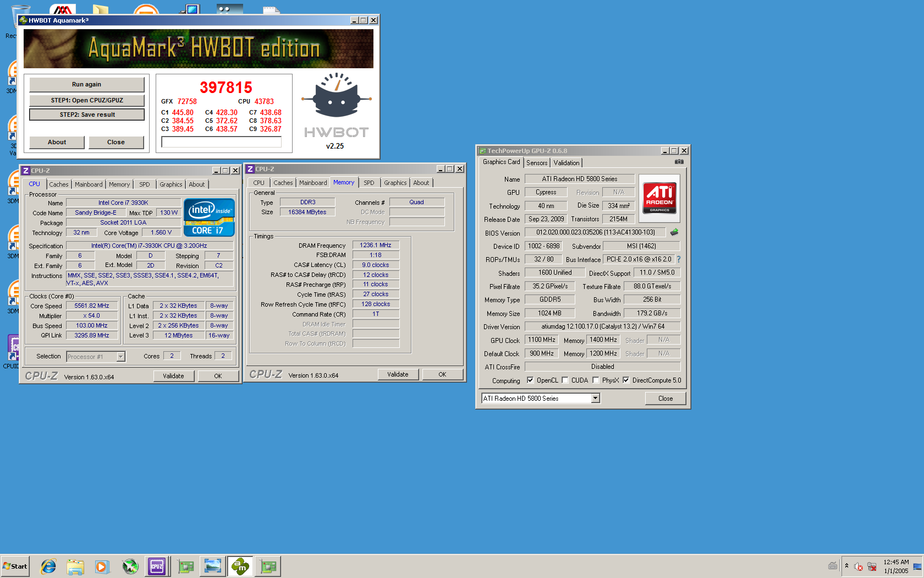
Task: Click the on-screen keyboard tray icon
Action: click(x=833, y=566)
